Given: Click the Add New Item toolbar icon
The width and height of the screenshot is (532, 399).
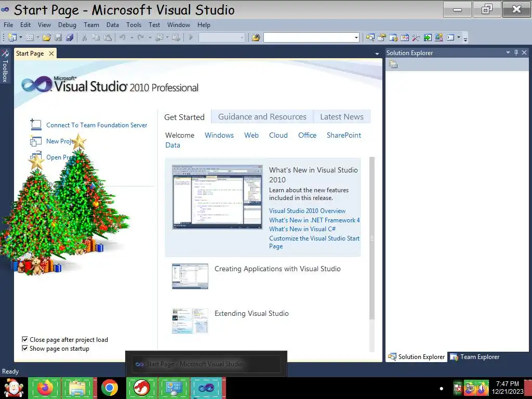Looking at the screenshot, I should pyautogui.click(x=30, y=37).
